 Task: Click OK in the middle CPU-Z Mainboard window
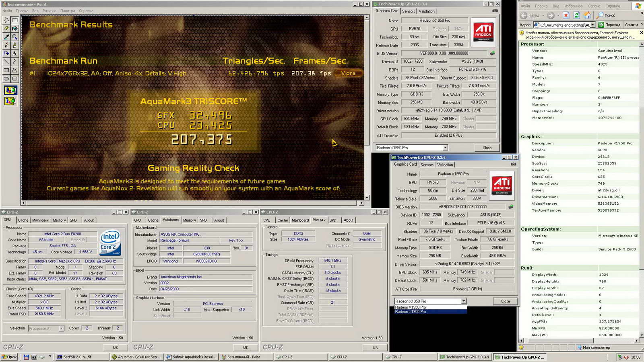point(246,347)
